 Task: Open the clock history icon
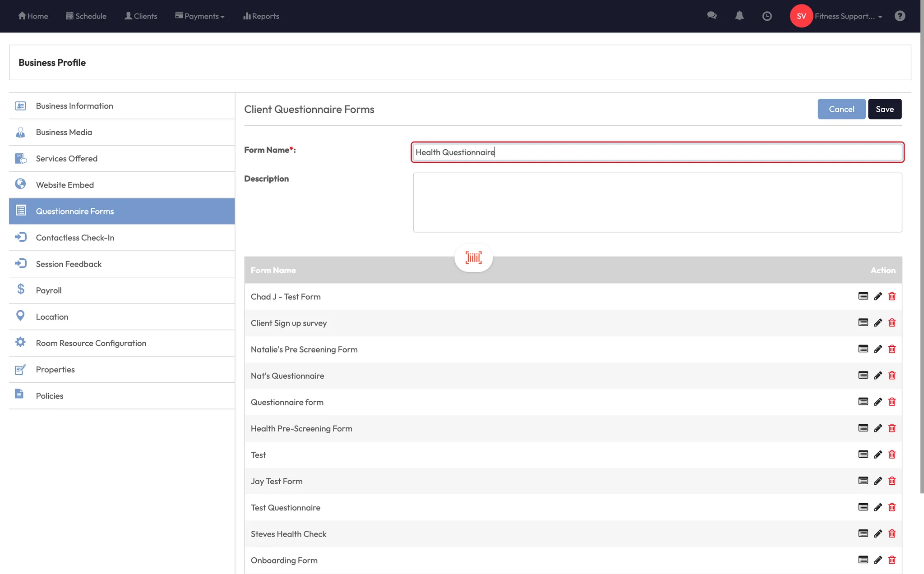[x=767, y=16]
